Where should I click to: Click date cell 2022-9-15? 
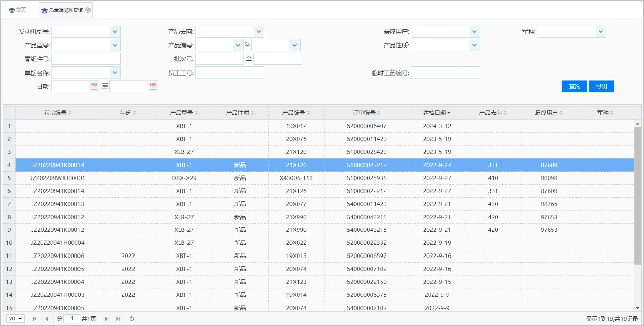point(437,282)
